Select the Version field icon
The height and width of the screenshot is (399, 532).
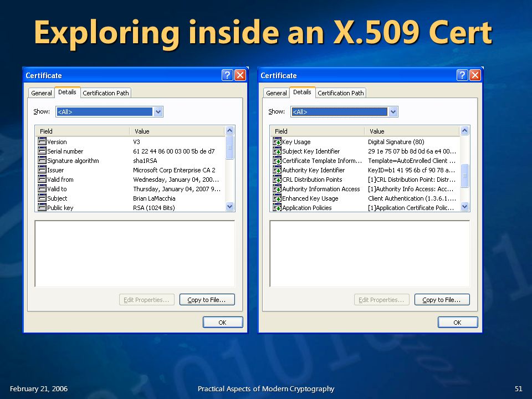click(x=42, y=141)
